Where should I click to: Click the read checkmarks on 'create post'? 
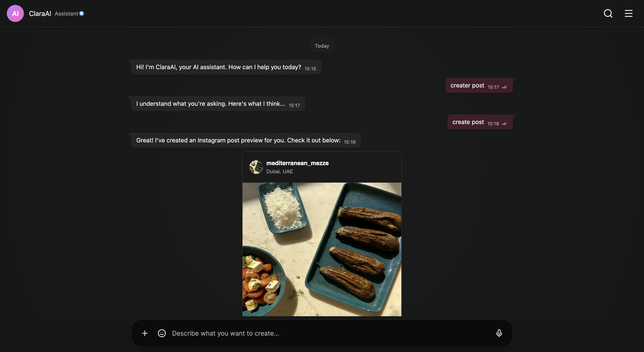(504, 124)
